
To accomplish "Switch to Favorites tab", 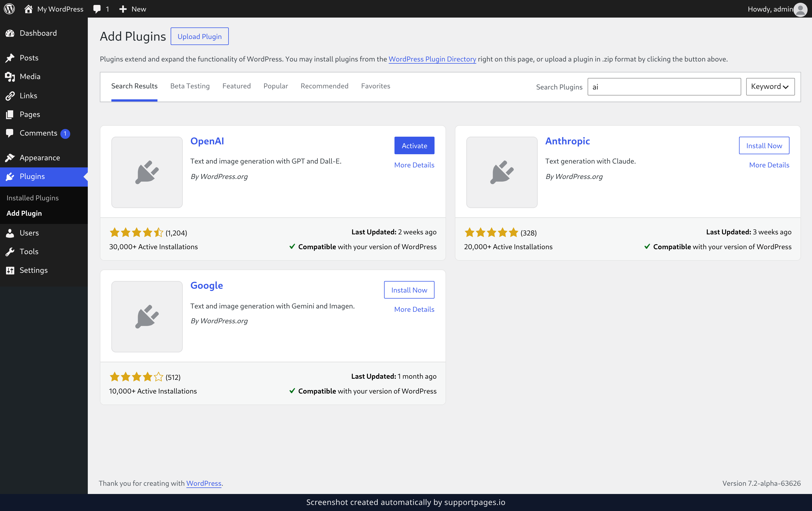I will coord(376,86).
